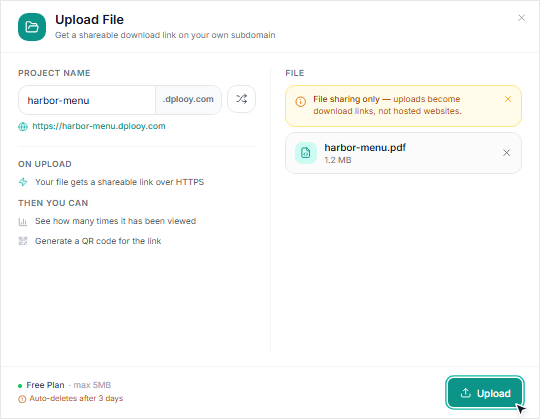Click the PDF file icon for harbor-menu.pdf
This screenshot has height=420, width=540.
pyautogui.click(x=305, y=153)
